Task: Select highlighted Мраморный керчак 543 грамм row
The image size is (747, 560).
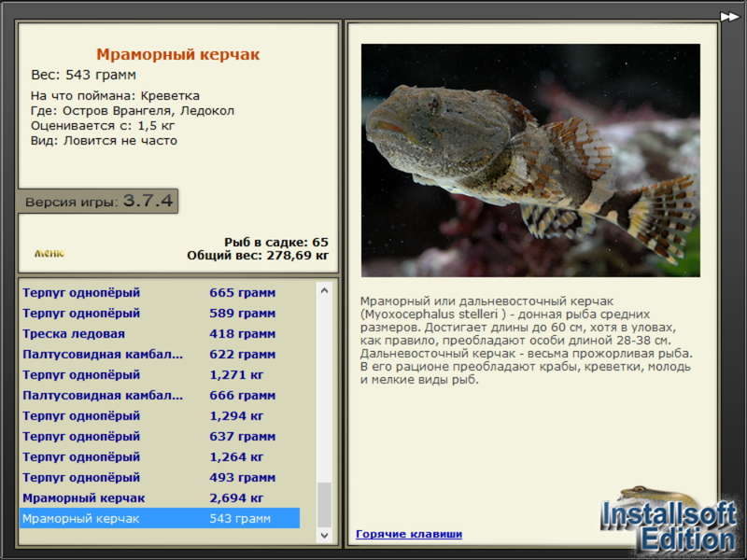Action: click(x=159, y=519)
